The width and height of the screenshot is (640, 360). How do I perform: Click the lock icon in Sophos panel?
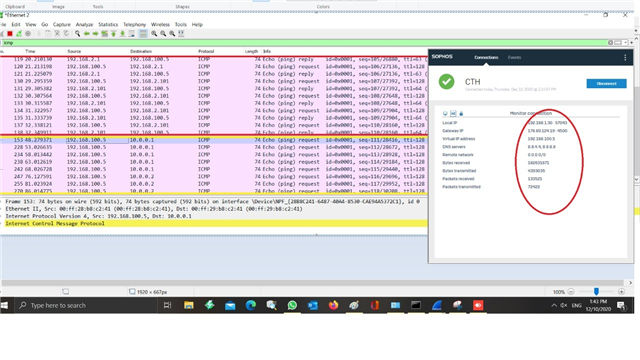461,113
